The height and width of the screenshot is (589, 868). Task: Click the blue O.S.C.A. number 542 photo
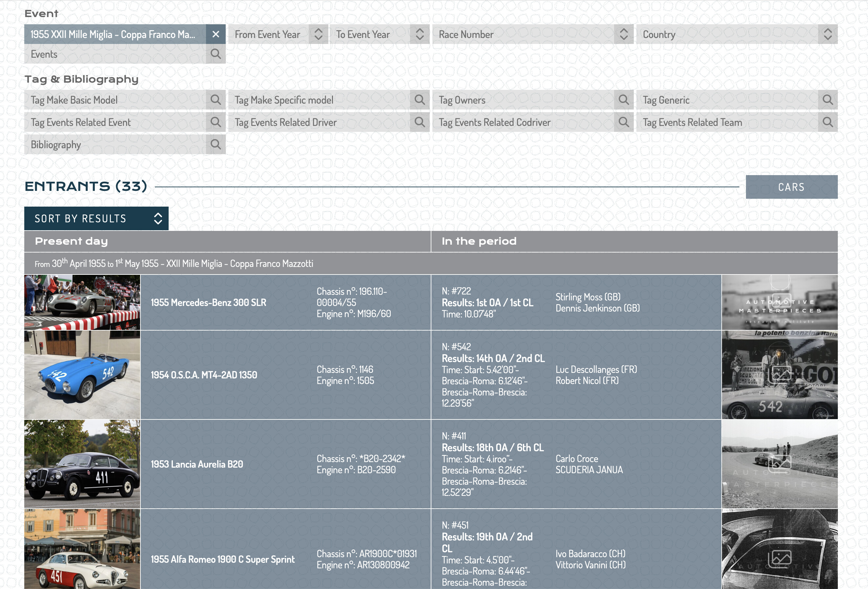tap(82, 375)
